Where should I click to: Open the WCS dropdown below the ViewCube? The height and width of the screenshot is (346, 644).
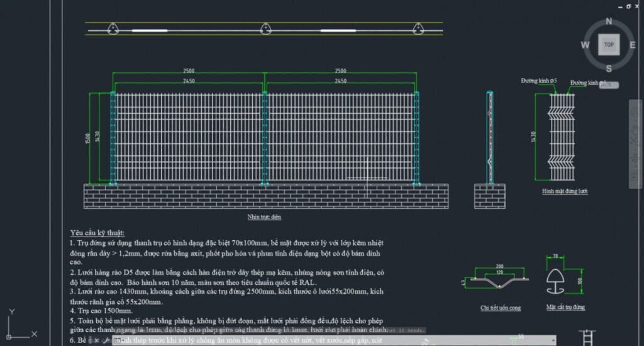[609, 85]
